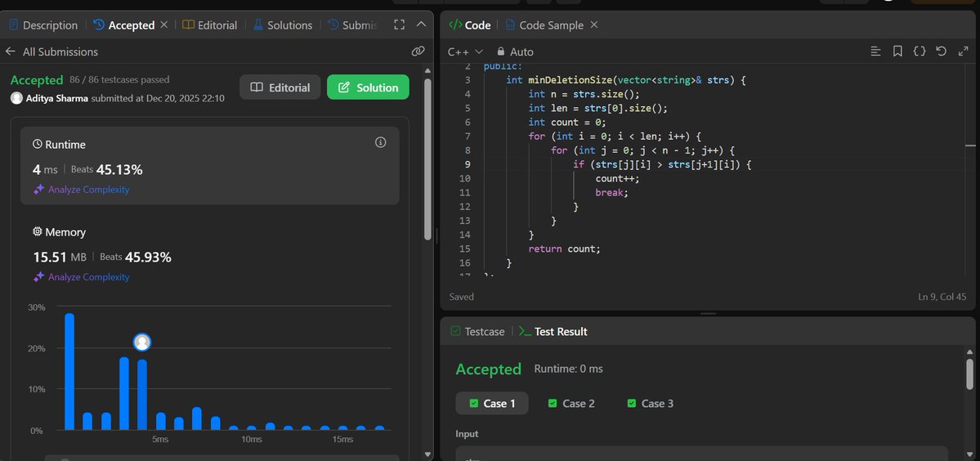This screenshot has width=980, height=461.
Task: Click 'Ln 9, Col 45' status text
Action: pos(942,297)
